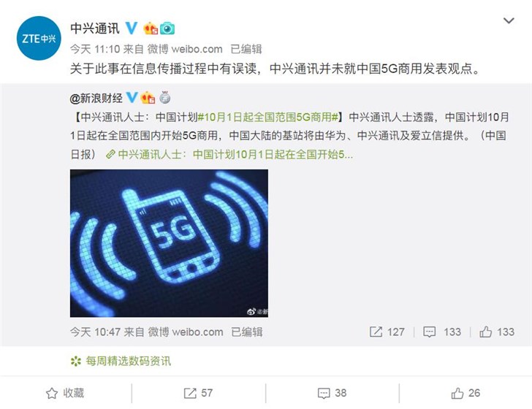Open the article link 中兴通讯人士：中国计划10月1日起在全国开始5...

[x=229, y=155]
